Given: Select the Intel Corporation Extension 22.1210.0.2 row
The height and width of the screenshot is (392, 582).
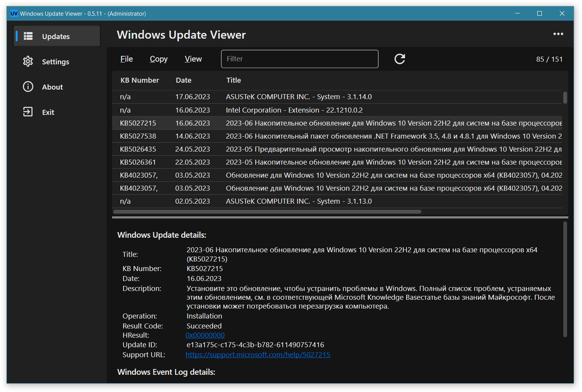Looking at the screenshot, I should click(338, 110).
